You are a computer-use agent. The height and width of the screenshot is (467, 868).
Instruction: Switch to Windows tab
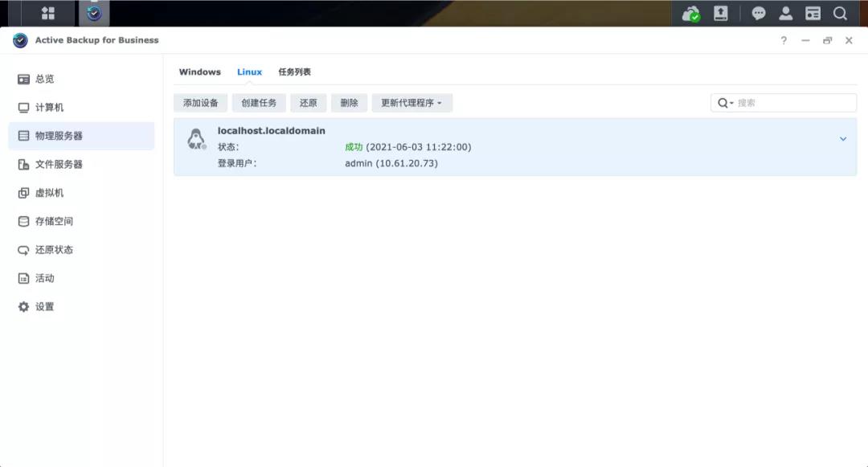[200, 72]
